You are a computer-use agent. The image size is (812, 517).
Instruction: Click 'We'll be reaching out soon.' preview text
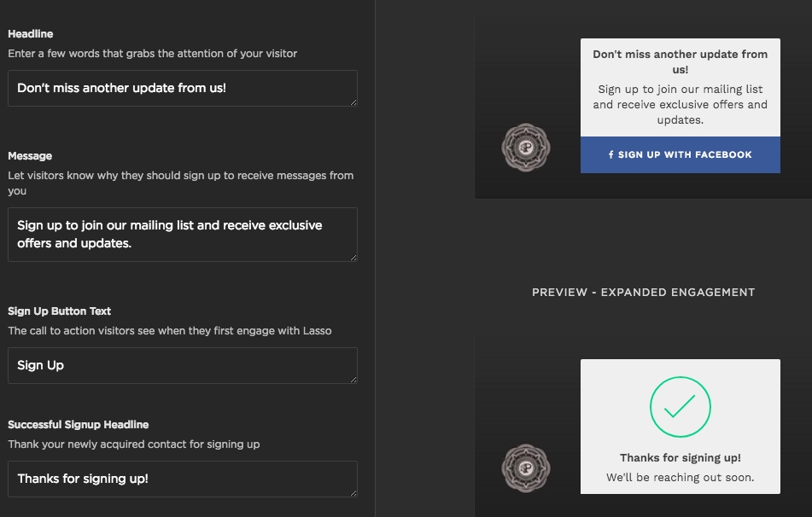click(x=680, y=478)
